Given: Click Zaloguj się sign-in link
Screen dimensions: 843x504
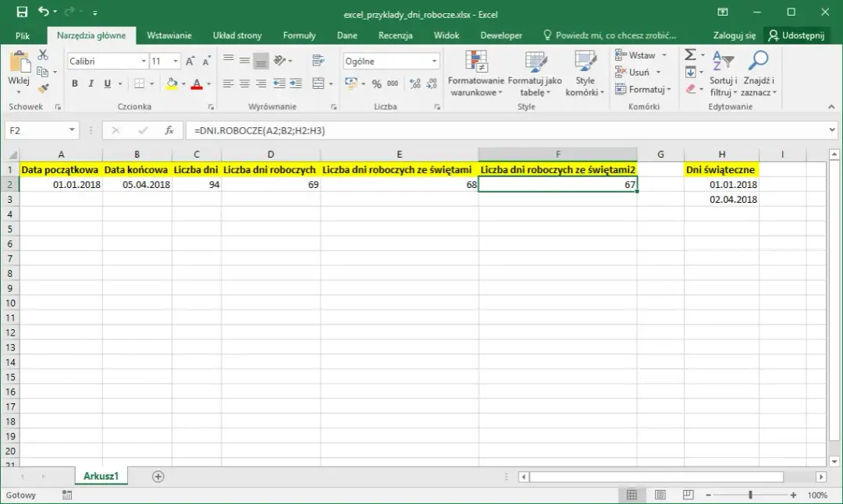Looking at the screenshot, I should click(734, 35).
